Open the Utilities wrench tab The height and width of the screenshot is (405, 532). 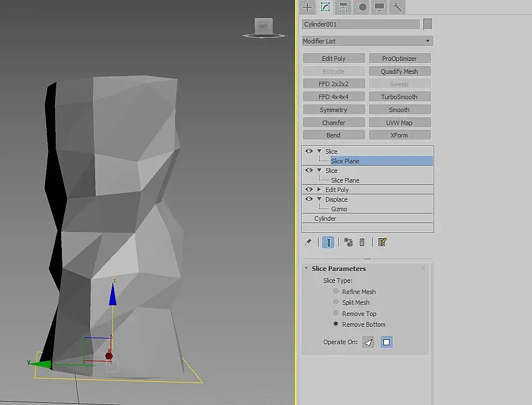[x=397, y=7]
